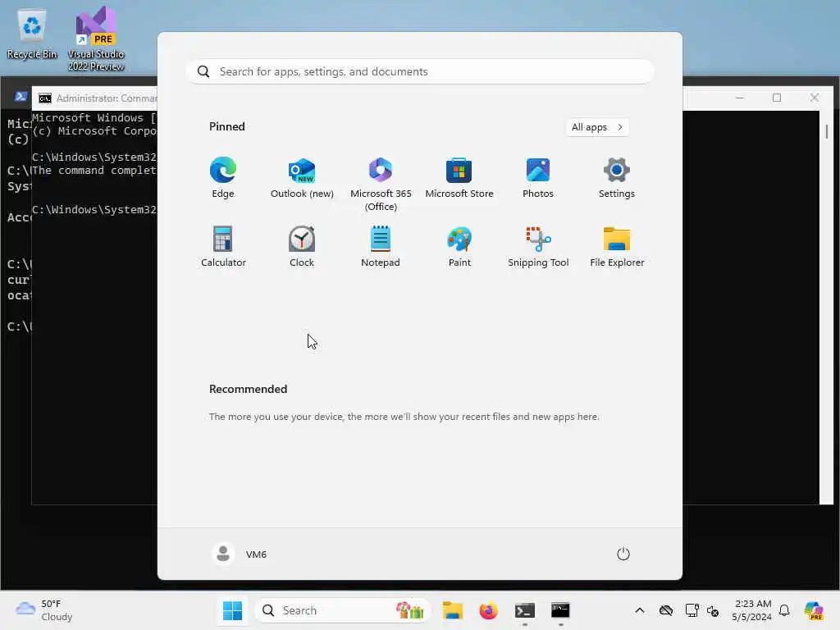Open the network status tray icon
Image resolution: width=840 pixels, height=630 pixels.
coord(692,610)
